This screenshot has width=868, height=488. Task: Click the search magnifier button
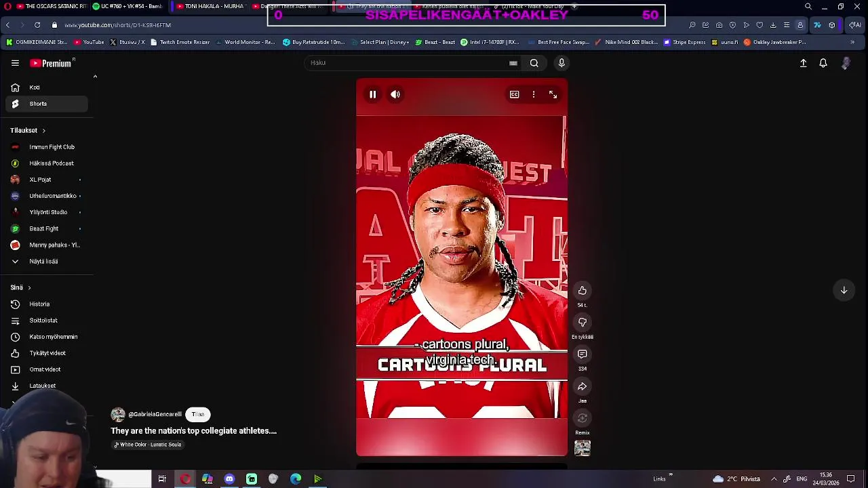pos(534,63)
